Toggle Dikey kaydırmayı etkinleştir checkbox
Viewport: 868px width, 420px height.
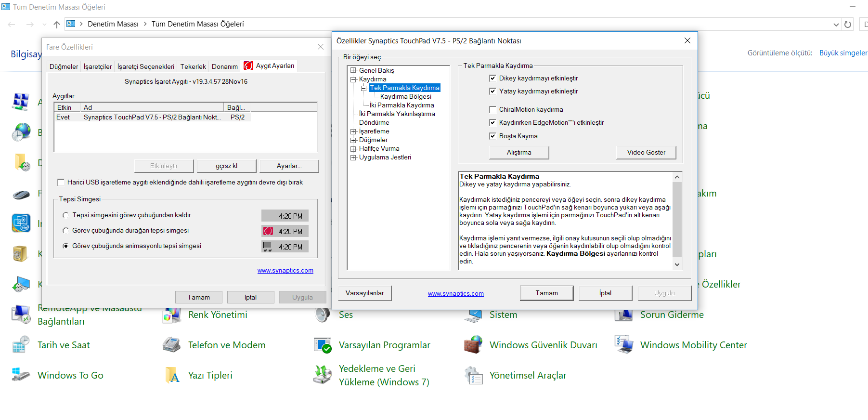tap(492, 78)
